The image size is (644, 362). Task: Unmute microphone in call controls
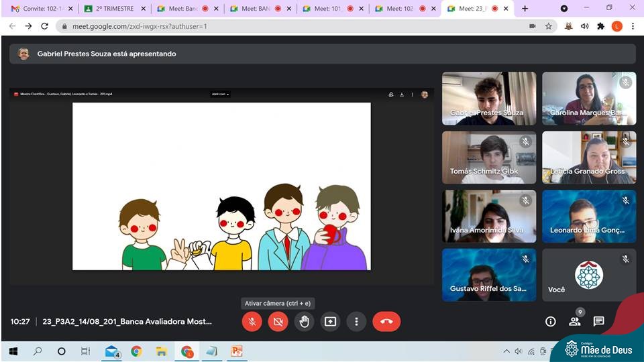click(x=252, y=322)
